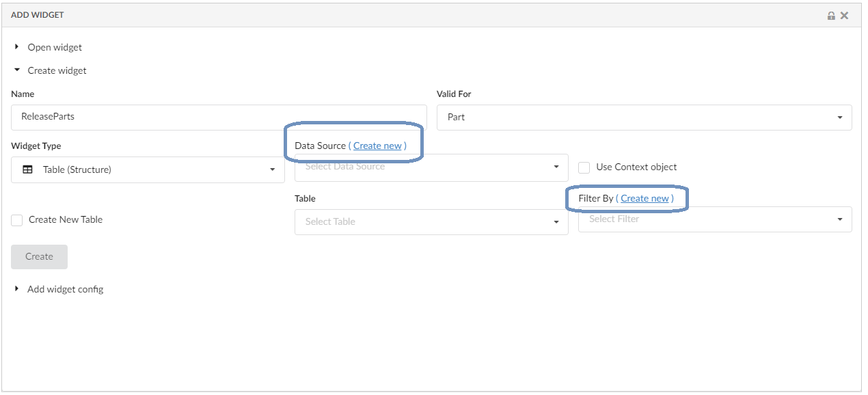This screenshot has width=868, height=395.
Task: Open the Select Table dropdown
Action: (x=431, y=222)
